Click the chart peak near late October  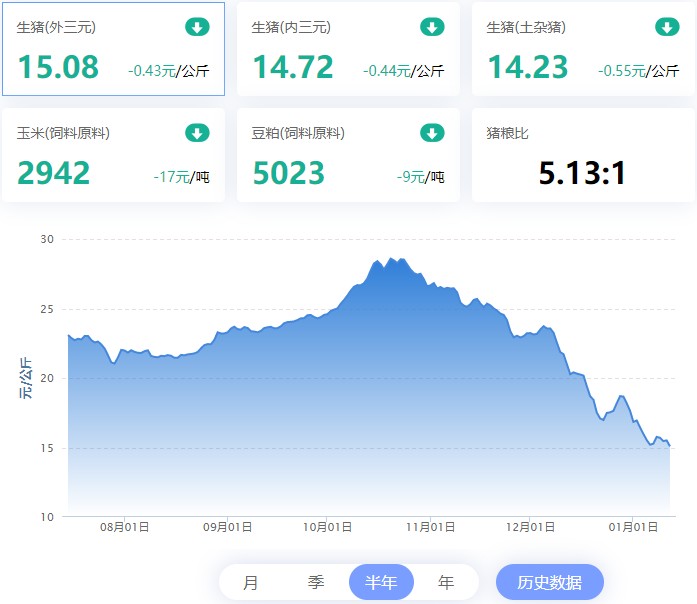(391, 259)
